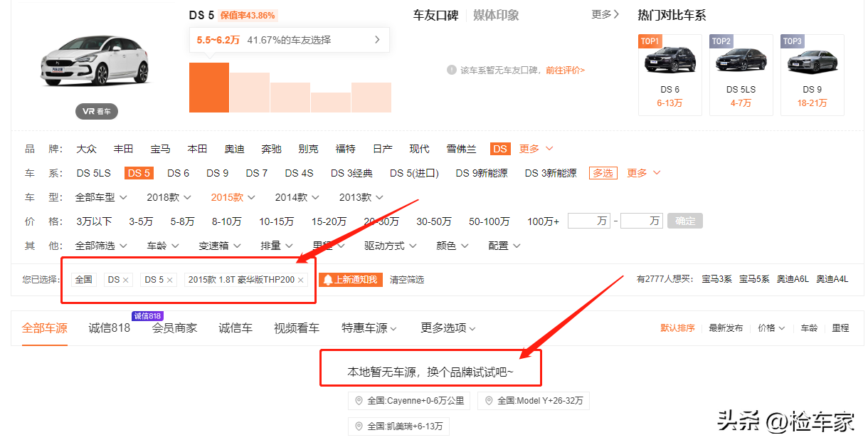Open the 2015款 model year dropdown
Viewport: 868px width, 445px height.
[233, 197]
